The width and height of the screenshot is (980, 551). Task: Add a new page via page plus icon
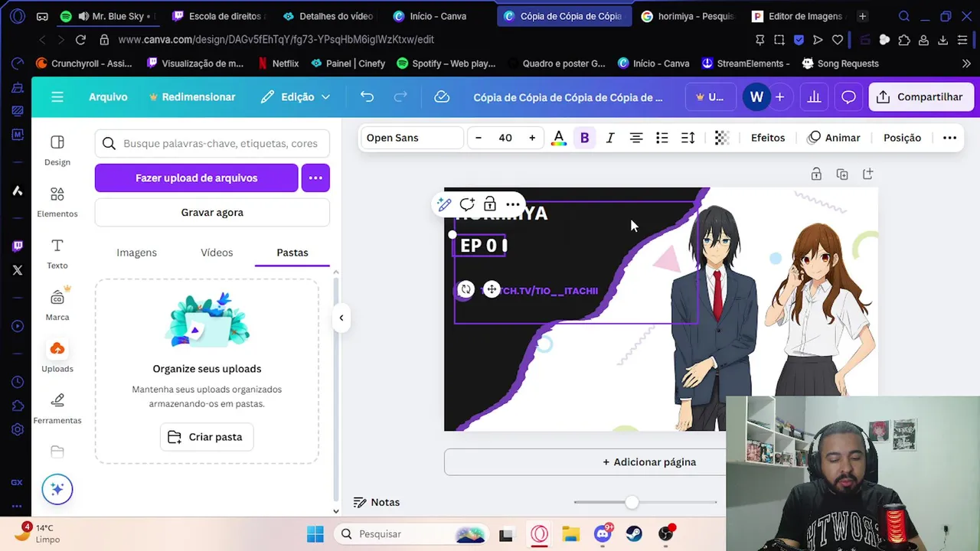click(x=867, y=174)
